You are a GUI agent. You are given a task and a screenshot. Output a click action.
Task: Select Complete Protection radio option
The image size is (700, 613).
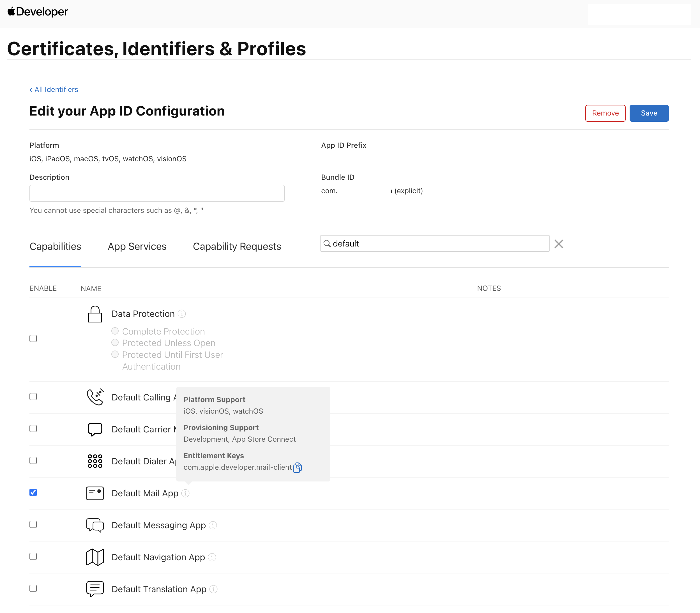pos(115,331)
